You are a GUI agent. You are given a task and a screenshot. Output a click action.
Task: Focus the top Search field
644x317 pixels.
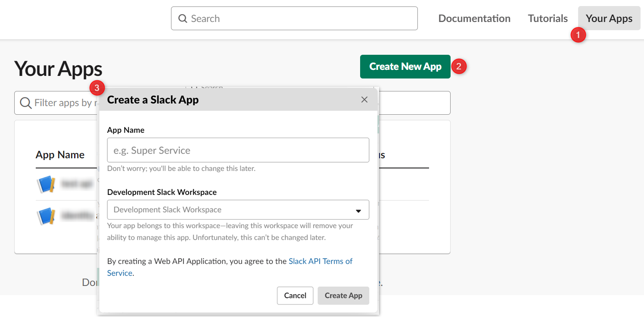[x=294, y=19]
